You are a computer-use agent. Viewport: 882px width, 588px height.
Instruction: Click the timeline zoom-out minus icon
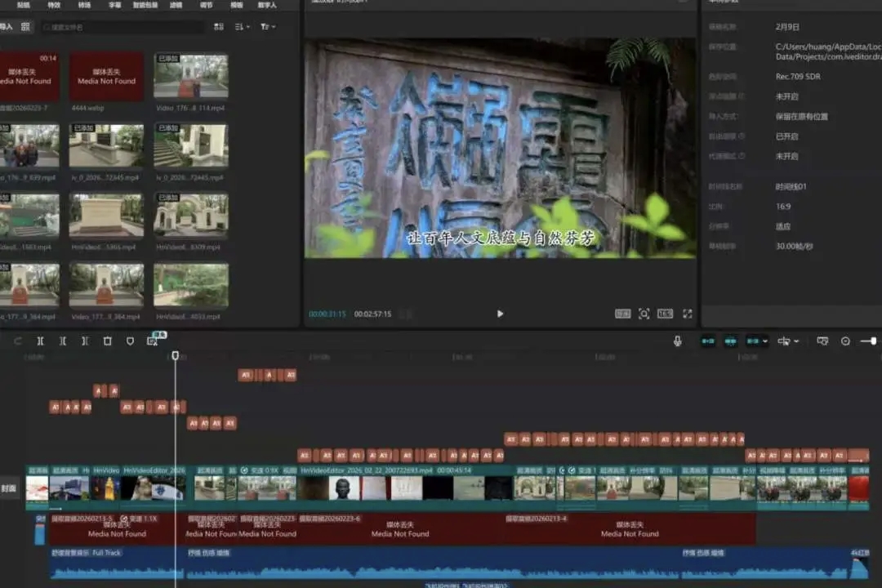[x=845, y=341]
